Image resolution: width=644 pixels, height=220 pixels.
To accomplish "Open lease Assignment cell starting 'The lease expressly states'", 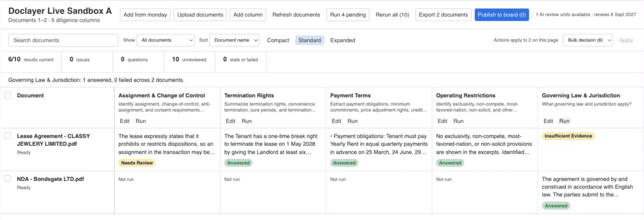I will click(x=167, y=144).
